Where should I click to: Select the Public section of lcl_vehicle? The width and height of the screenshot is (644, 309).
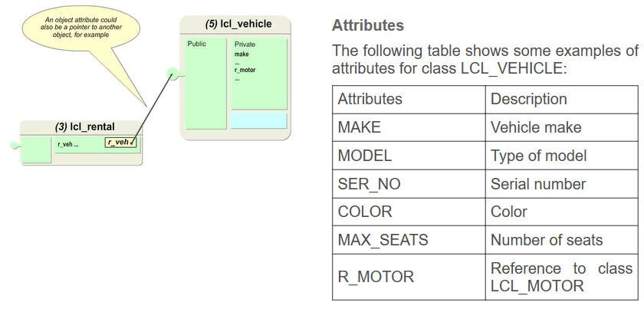(205, 83)
